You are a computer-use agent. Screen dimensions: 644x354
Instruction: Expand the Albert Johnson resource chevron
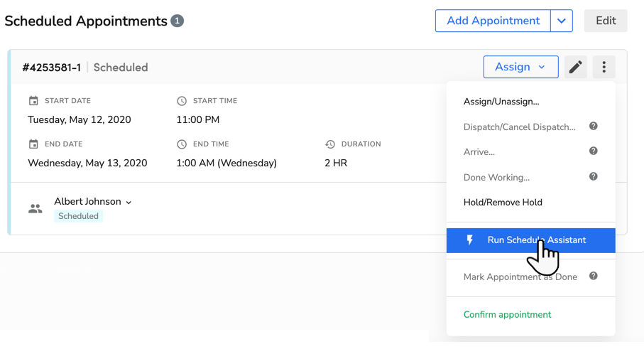point(129,203)
